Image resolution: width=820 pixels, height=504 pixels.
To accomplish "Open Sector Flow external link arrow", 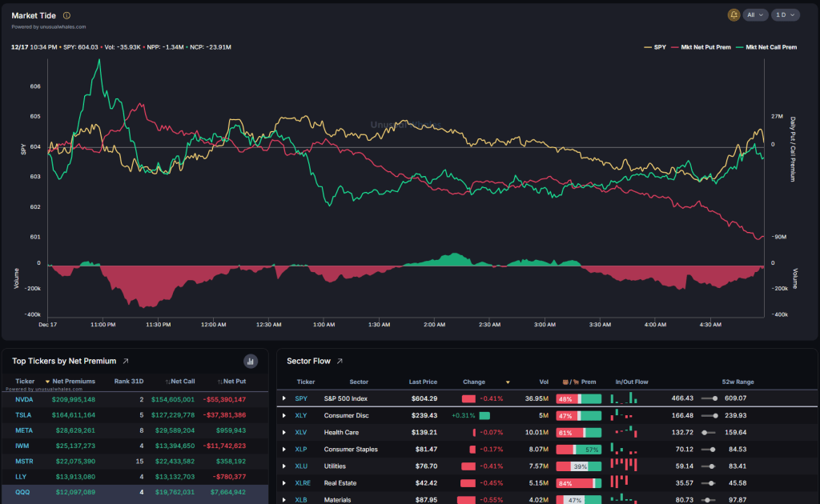I will pos(340,362).
